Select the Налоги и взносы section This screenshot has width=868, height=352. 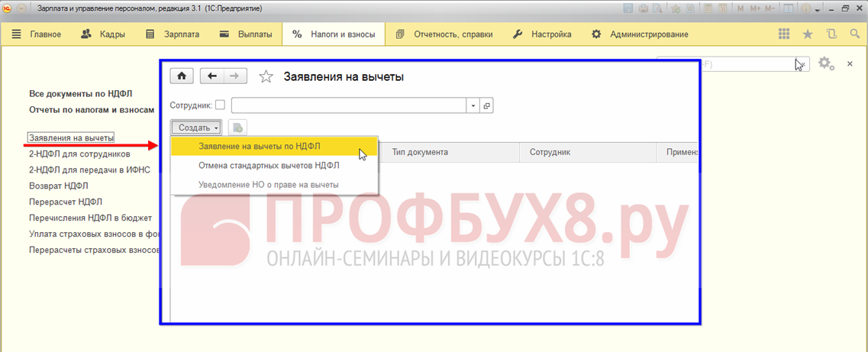334,34
